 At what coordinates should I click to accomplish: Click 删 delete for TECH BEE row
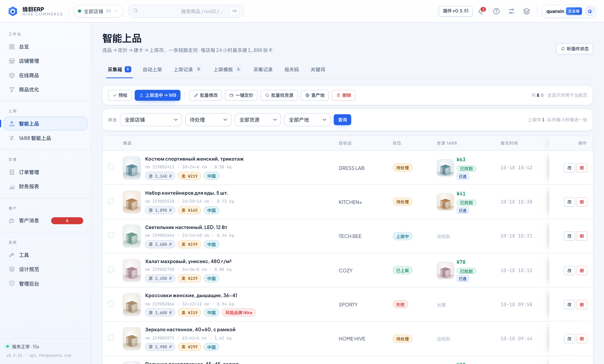[x=582, y=236]
